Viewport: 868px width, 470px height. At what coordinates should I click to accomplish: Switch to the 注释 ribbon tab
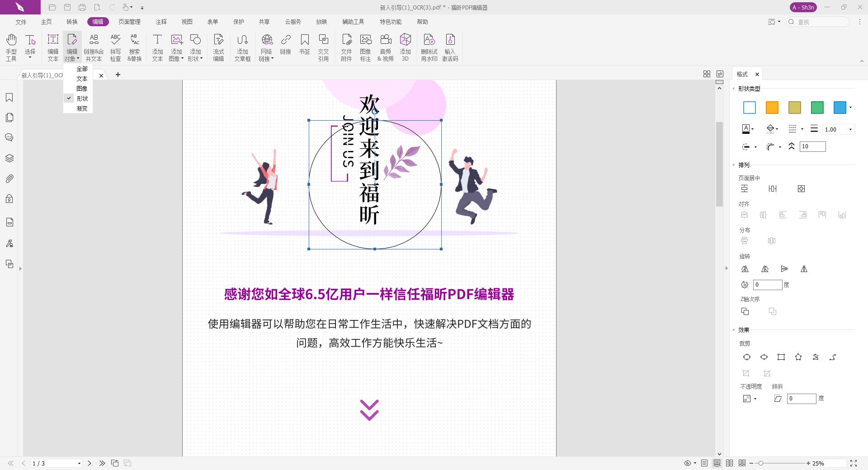pyautogui.click(x=160, y=21)
